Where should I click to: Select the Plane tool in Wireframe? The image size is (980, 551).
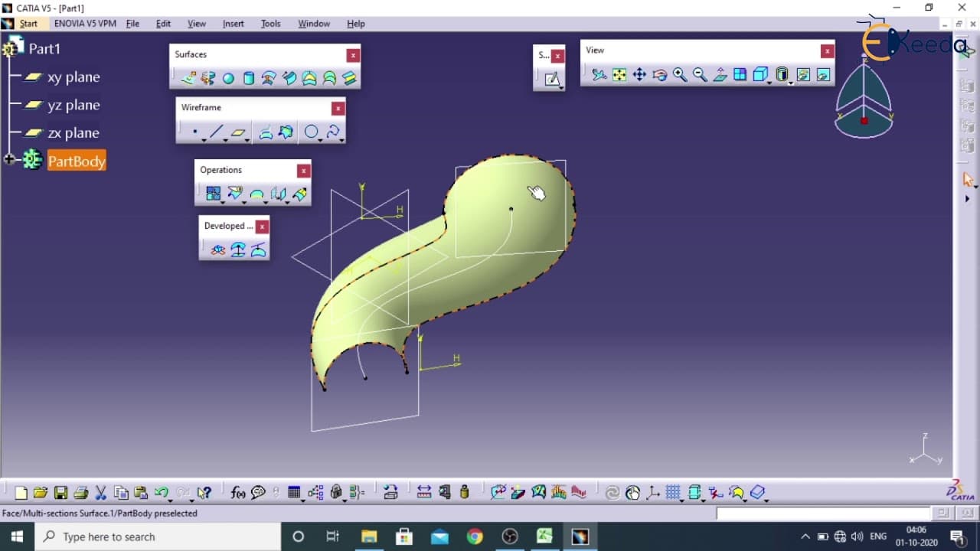(x=238, y=132)
